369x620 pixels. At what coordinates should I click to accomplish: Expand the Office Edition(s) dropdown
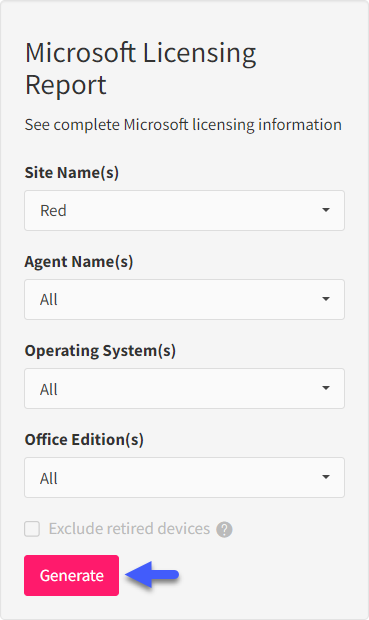pyautogui.click(x=184, y=477)
